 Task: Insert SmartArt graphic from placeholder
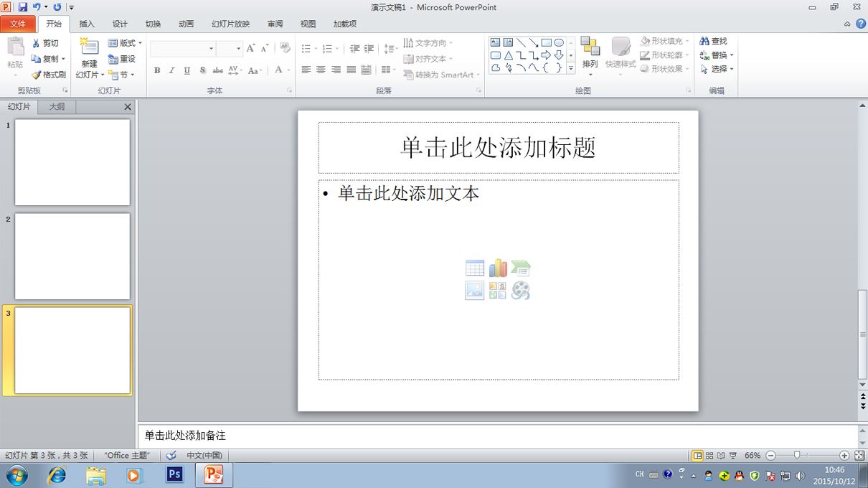click(x=521, y=268)
